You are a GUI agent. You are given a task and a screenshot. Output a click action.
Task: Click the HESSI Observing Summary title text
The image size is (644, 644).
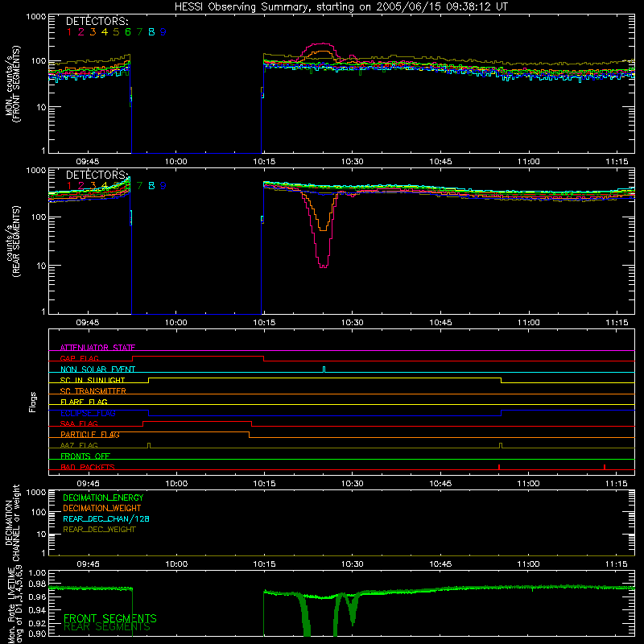tap(341, 7)
